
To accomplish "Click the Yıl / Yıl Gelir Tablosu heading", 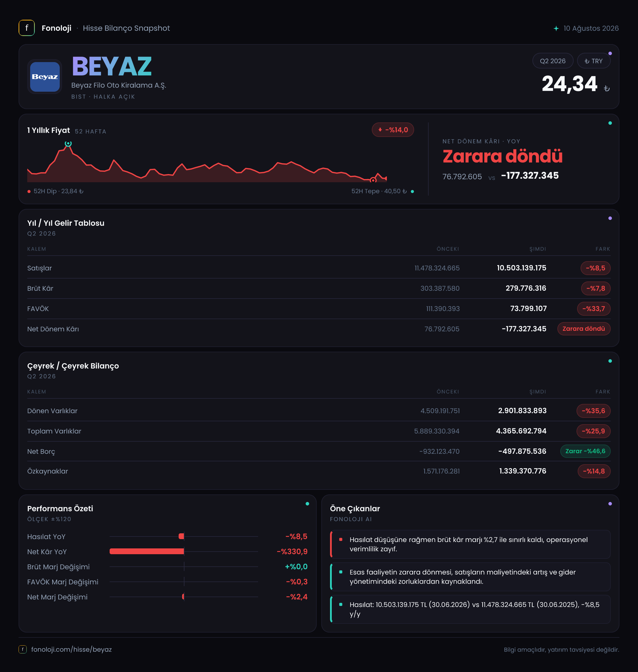I will coord(66,223).
